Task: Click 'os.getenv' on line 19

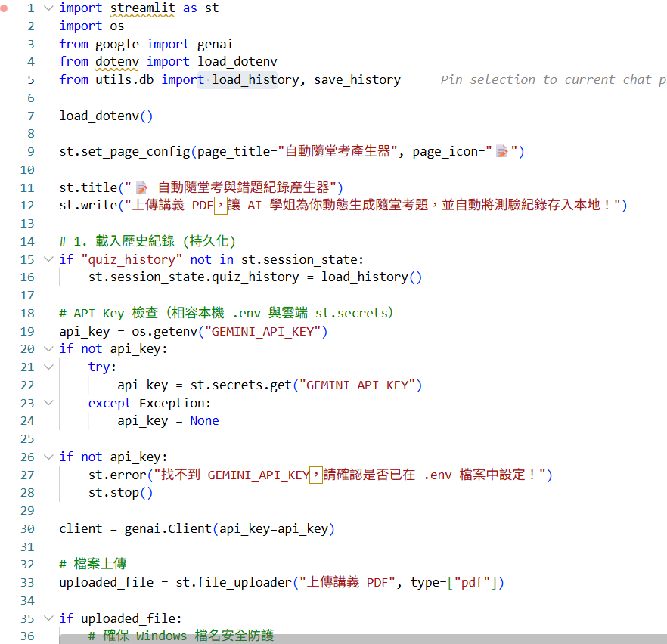Action: click(165, 331)
